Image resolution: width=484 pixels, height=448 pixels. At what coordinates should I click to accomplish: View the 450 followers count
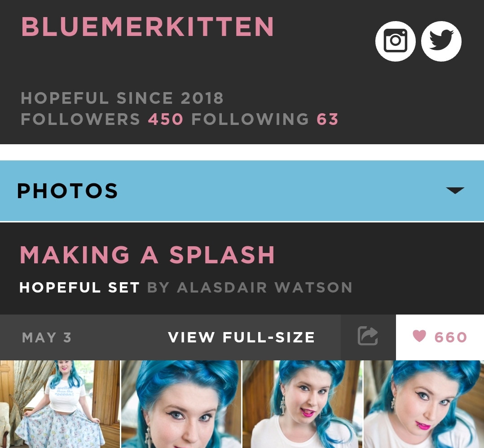(165, 119)
